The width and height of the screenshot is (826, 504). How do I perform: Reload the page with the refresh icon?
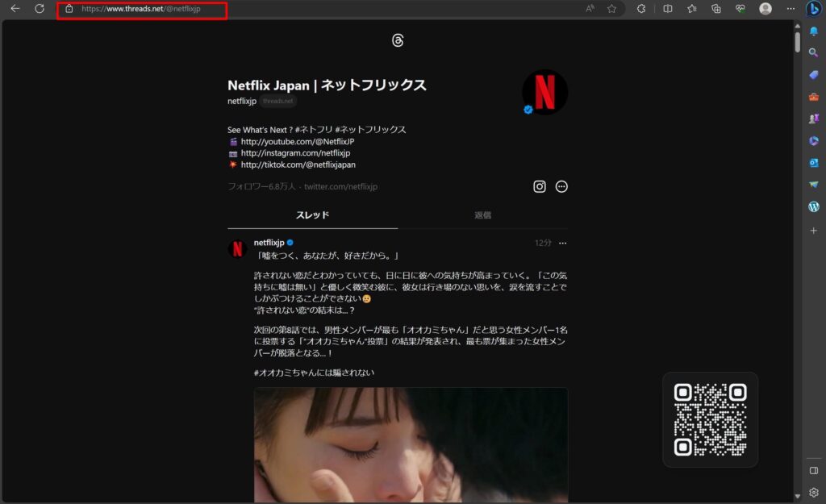pyautogui.click(x=40, y=8)
